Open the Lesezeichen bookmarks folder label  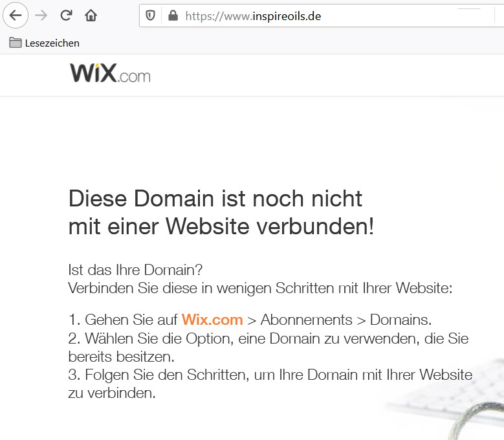(x=52, y=43)
